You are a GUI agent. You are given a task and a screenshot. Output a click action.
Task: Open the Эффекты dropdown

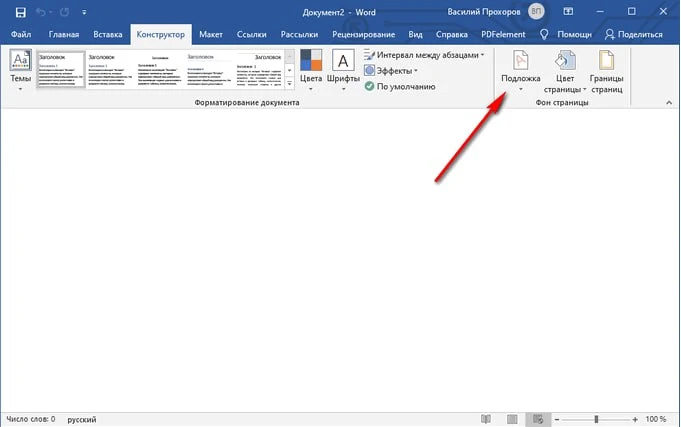click(x=391, y=70)
